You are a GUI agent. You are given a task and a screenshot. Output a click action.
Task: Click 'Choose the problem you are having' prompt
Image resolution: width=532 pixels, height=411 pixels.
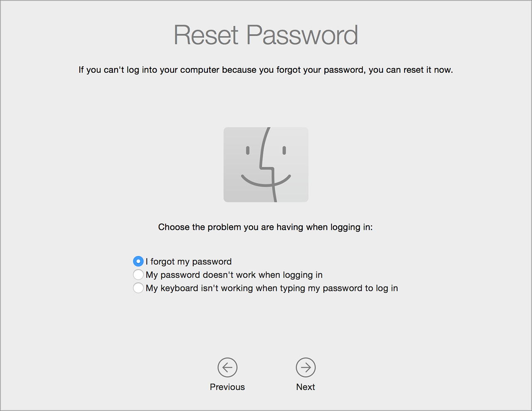coord(266,227)
